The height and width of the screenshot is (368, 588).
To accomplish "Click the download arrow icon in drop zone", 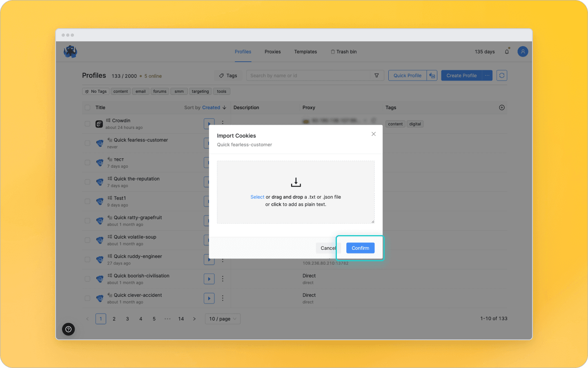I will tap(296, 182).
